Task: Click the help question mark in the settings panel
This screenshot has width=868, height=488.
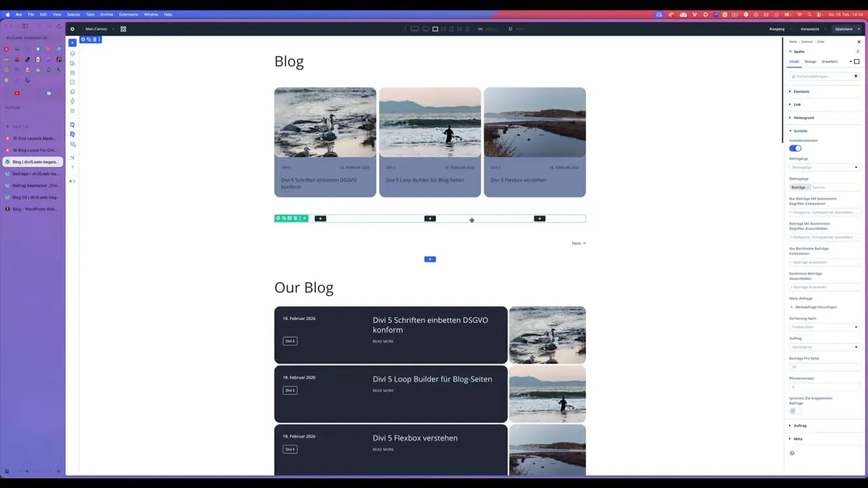Action: [x=791, y=453]
